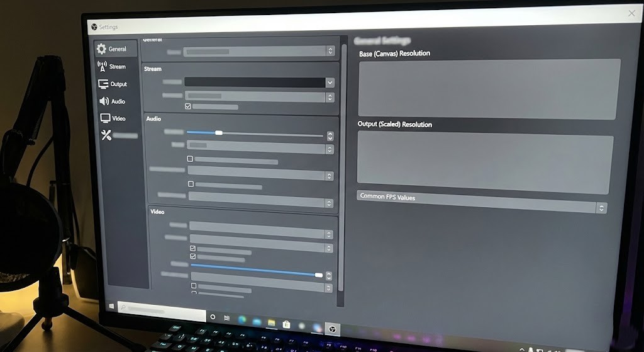Click the Audio section heading
This screenshot has height=352, width=644.
(153, 119)
